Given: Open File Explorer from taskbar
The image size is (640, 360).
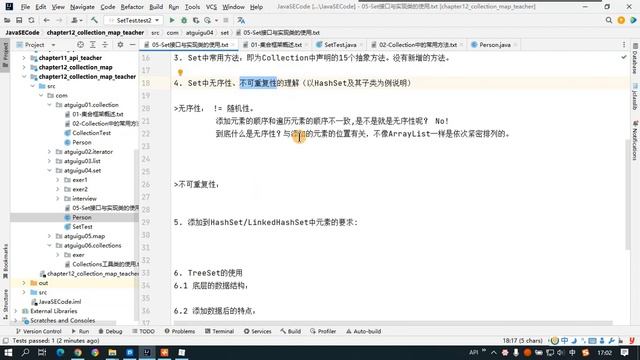Looking at the screenshot, I should pos(112,352).
